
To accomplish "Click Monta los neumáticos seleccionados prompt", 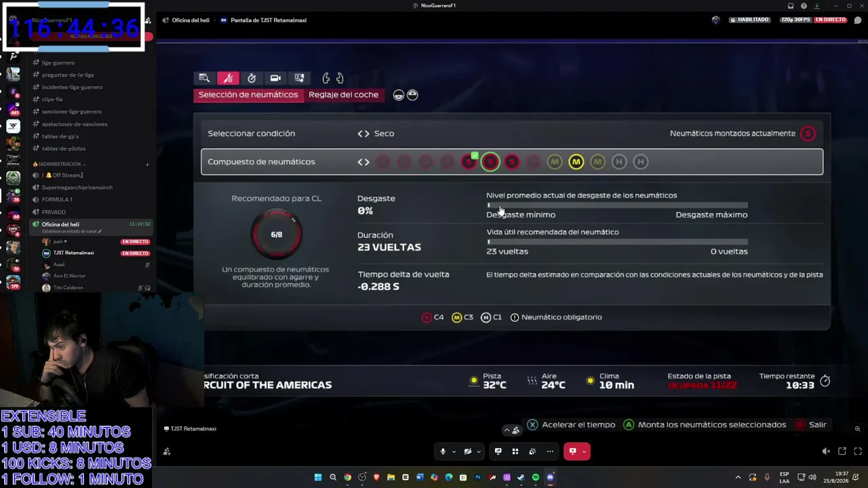I will click(705, 425).
